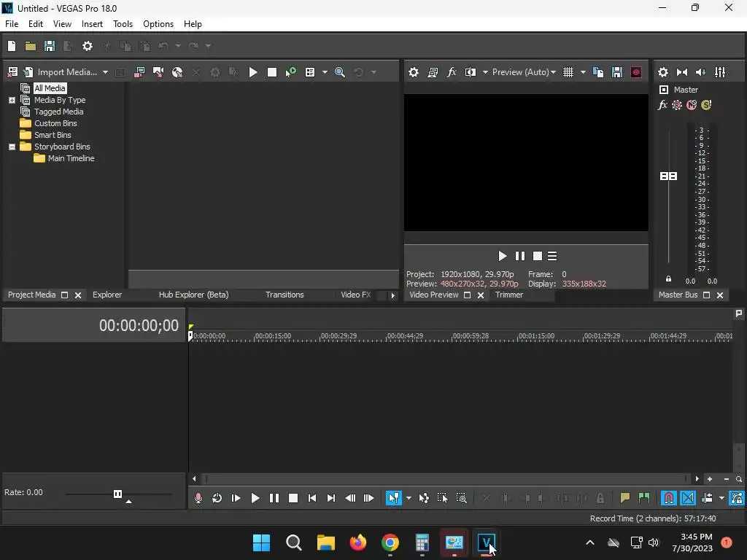
Task: Click the playback Rate slider handle
Action: [x=117, y=494]
